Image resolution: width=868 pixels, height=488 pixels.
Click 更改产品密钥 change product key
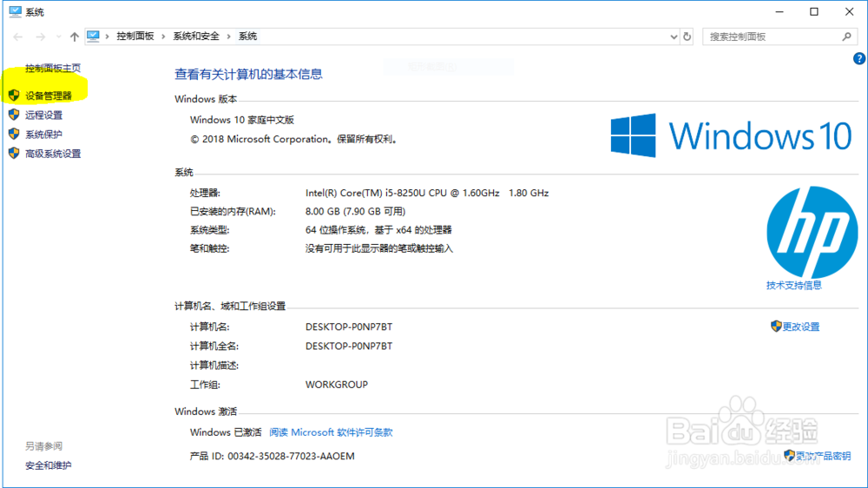823,456
